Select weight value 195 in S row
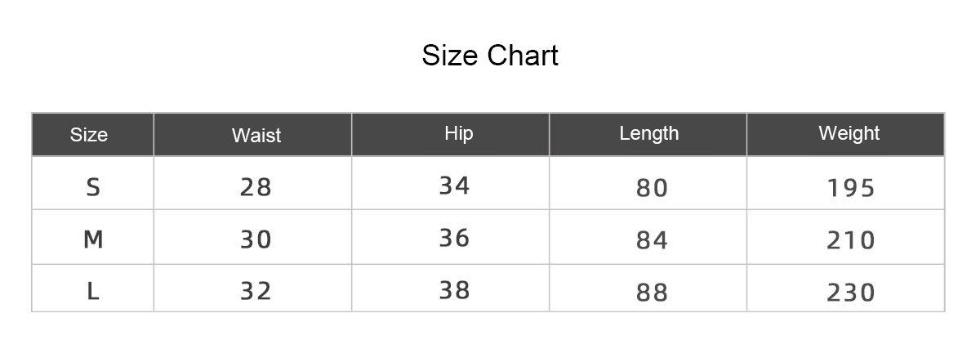Image resolution: width=980 pixels, height=349 pixels. (x=850, y=188)
